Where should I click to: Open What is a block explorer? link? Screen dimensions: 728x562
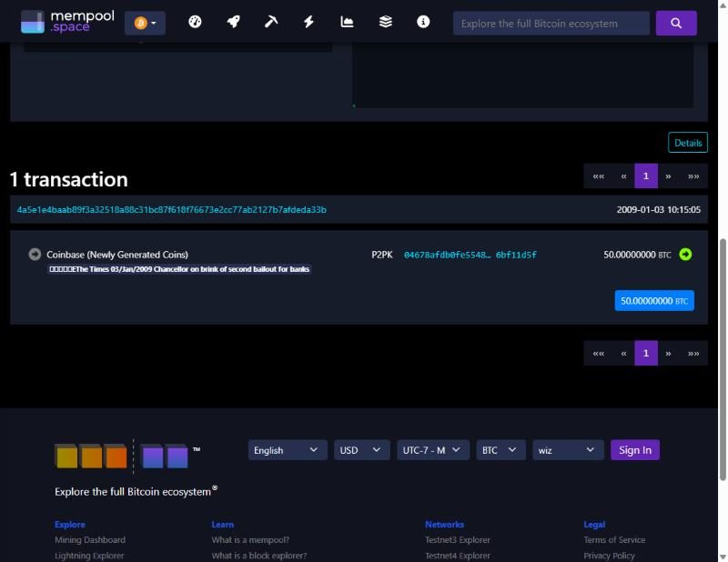pos(259,556)
